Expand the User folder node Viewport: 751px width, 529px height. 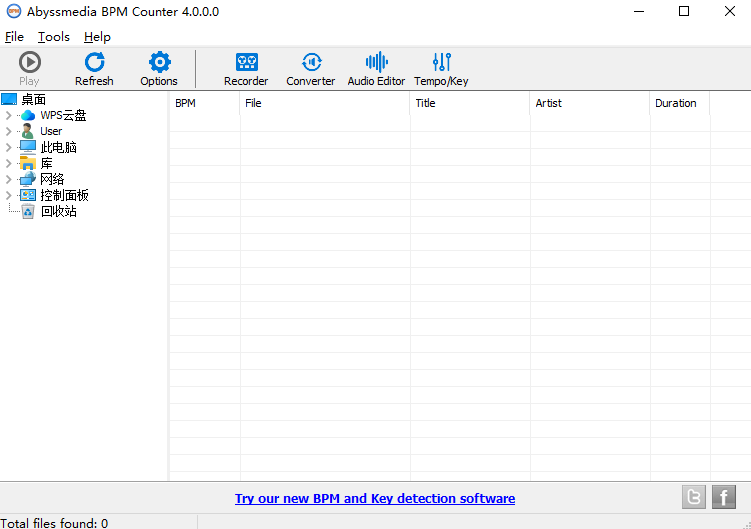[x=8, y=131]
